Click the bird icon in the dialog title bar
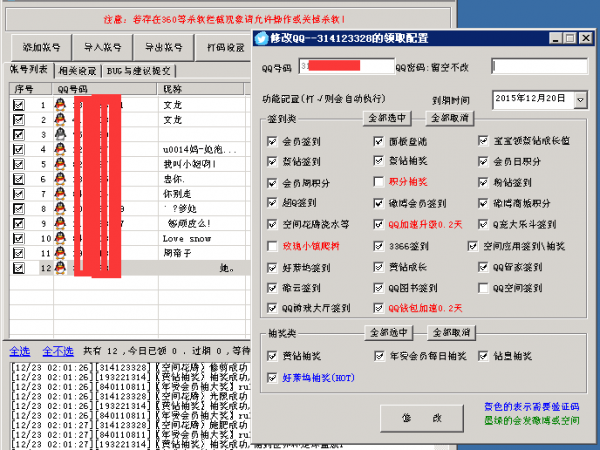This screenshot has width=600, height=450. click(261, 38)
